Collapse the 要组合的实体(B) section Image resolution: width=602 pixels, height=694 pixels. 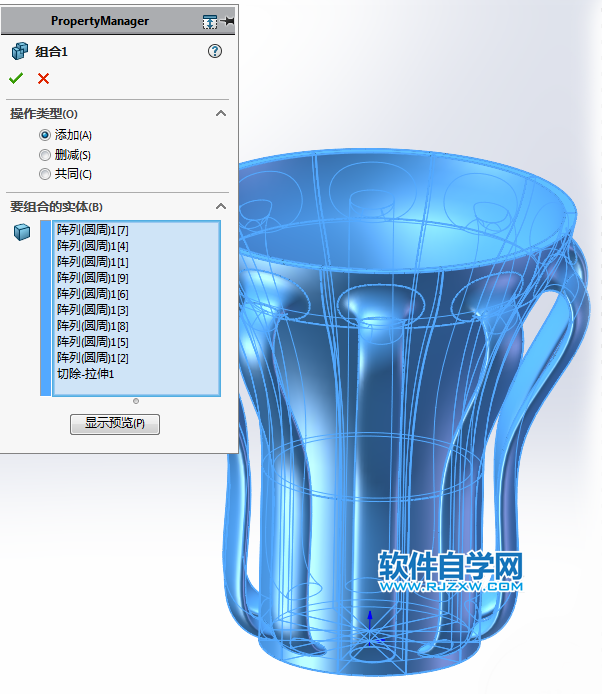click(221, 207)
